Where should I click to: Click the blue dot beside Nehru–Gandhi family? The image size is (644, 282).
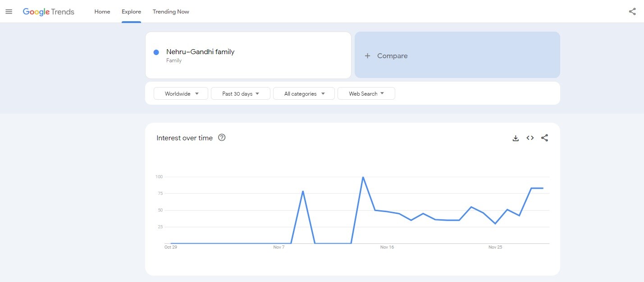click(156, 52)
